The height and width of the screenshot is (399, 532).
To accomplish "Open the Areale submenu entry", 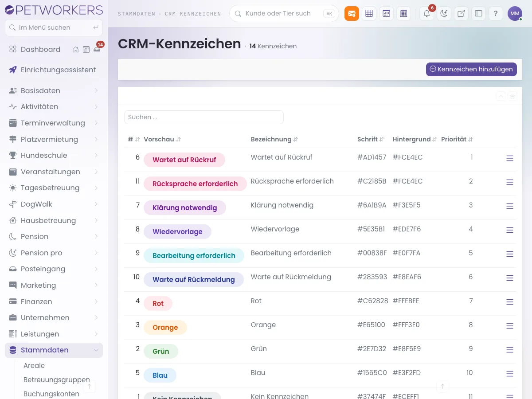I will (x=34, y=365).
